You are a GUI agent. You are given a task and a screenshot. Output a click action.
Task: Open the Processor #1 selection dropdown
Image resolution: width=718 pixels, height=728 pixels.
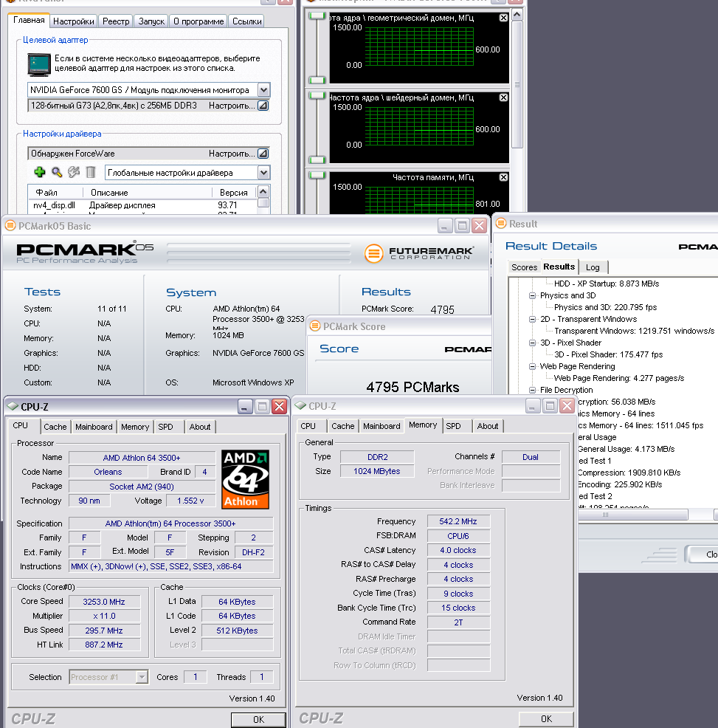pyautogui.click(x=142, y=677)
